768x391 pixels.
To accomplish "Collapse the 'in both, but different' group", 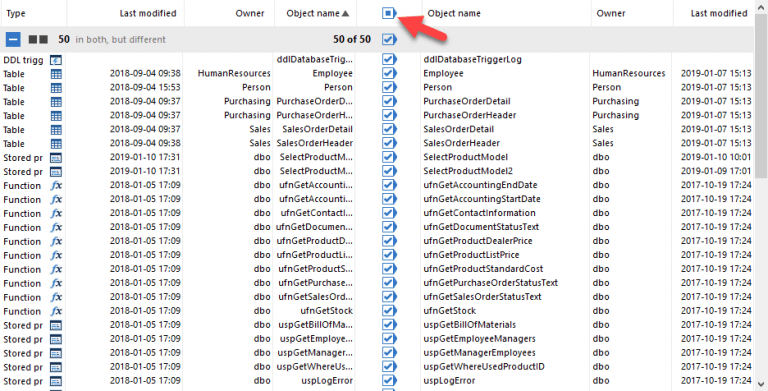I will point(13,39).
